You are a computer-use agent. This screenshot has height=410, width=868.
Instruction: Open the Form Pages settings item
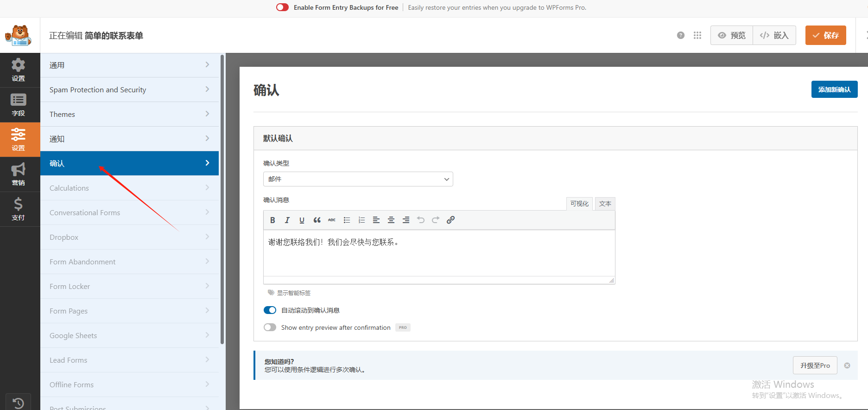click(x=129, y=311)
